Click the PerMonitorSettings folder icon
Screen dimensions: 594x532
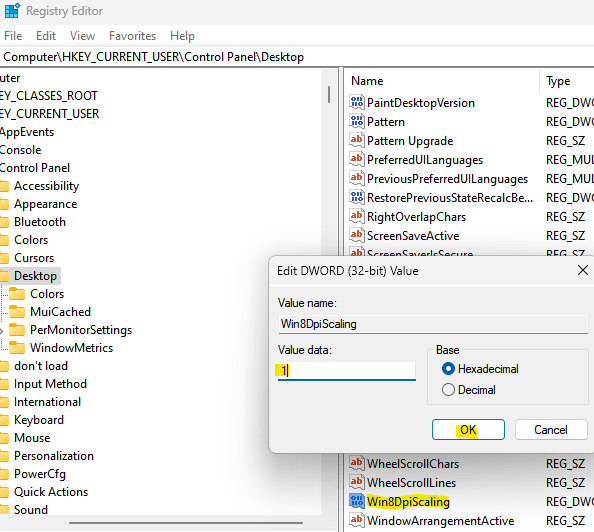pos(17,330)
